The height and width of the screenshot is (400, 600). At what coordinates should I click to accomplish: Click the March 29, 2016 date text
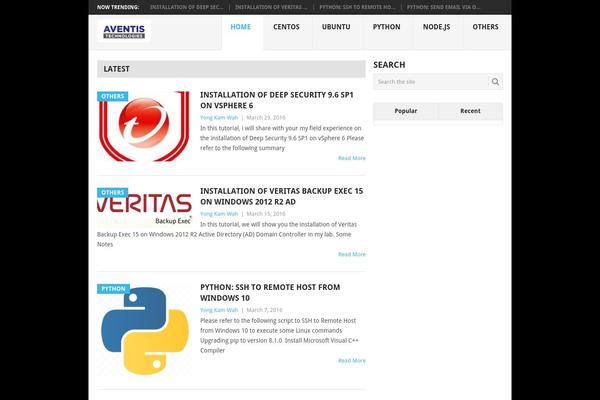[x=266, y=118]
